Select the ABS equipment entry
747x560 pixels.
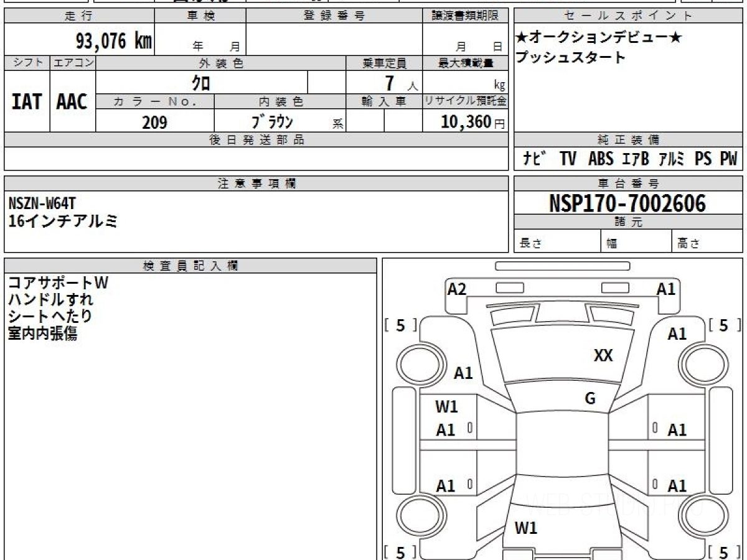click(x=601, y=159)
